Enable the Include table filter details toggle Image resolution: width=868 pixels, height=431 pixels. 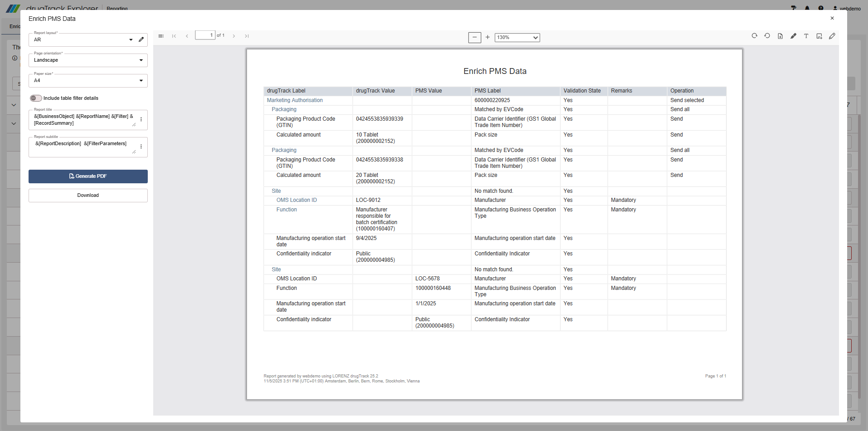click(36, 98)
